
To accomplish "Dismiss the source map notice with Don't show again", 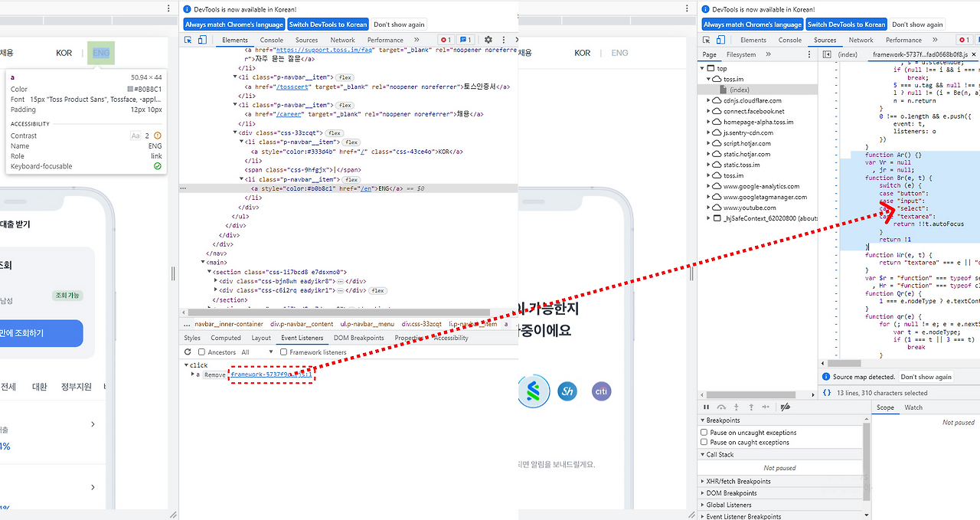I will click(x=926, y=377).
